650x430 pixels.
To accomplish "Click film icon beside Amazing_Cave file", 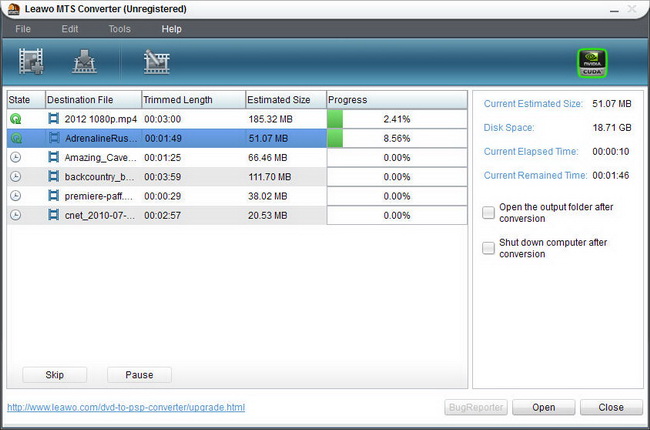I will pyautogui.click(x=53, y=157).
